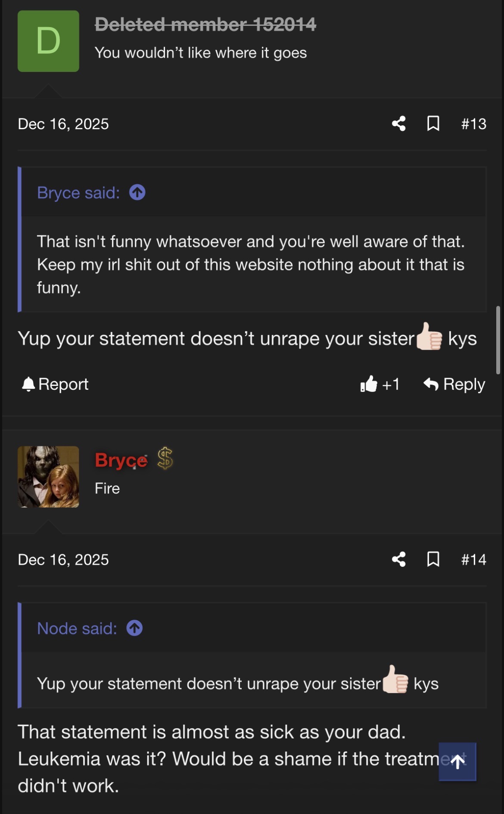Click the page scrollbar thumb
The height and width of the screenshot is (814, 504).
[498, 340]
